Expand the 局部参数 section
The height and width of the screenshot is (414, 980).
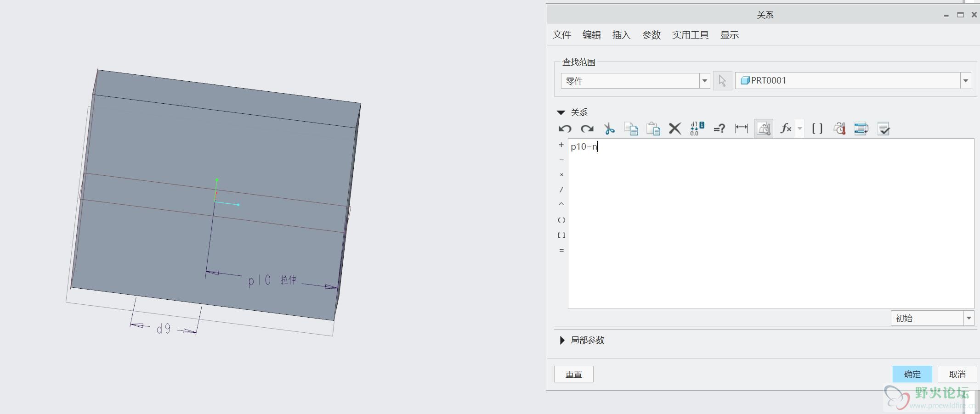pyautogui.click(x=562, y=340)
